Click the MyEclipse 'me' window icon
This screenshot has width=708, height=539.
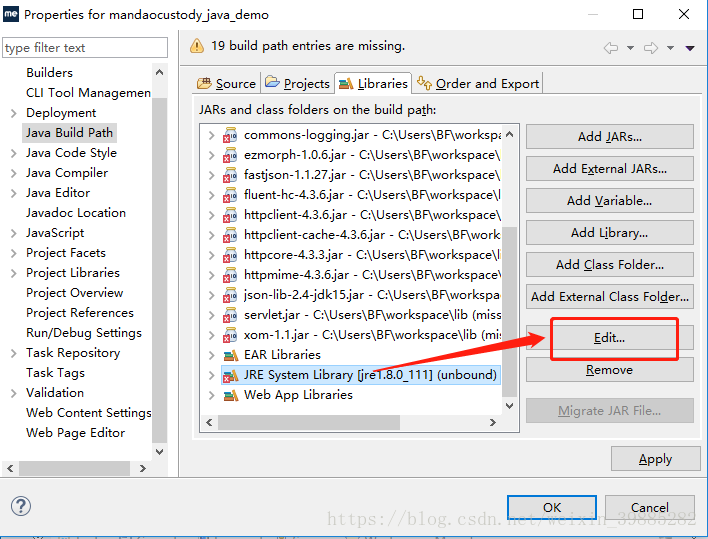pyautogui.click(x=11, y=14)
